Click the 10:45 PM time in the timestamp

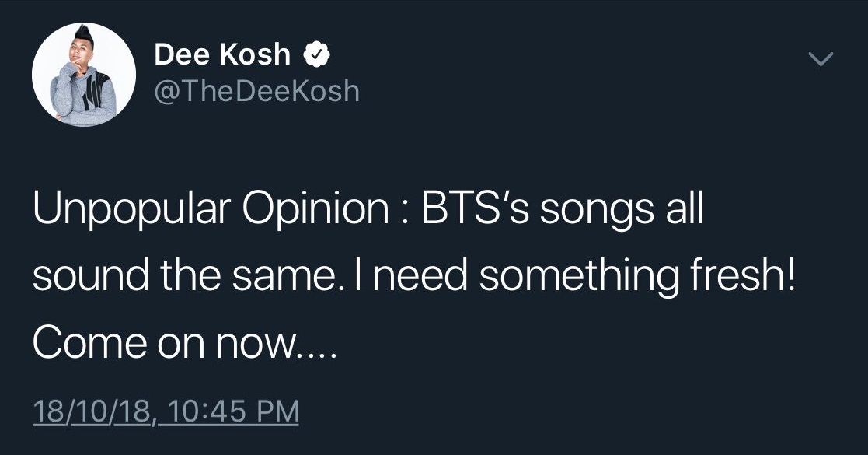[232, 411]
